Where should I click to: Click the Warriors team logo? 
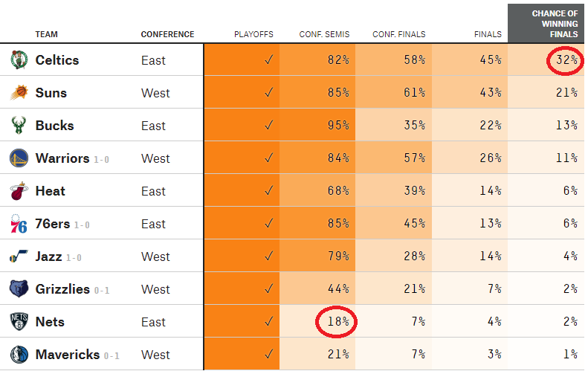point(19,158)
